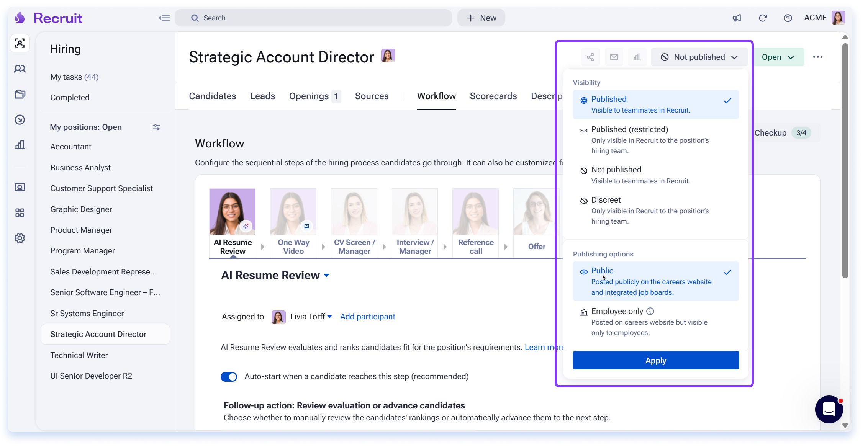Click the announcements megaphone icon

pyautogui.click(x=737, y=18)
